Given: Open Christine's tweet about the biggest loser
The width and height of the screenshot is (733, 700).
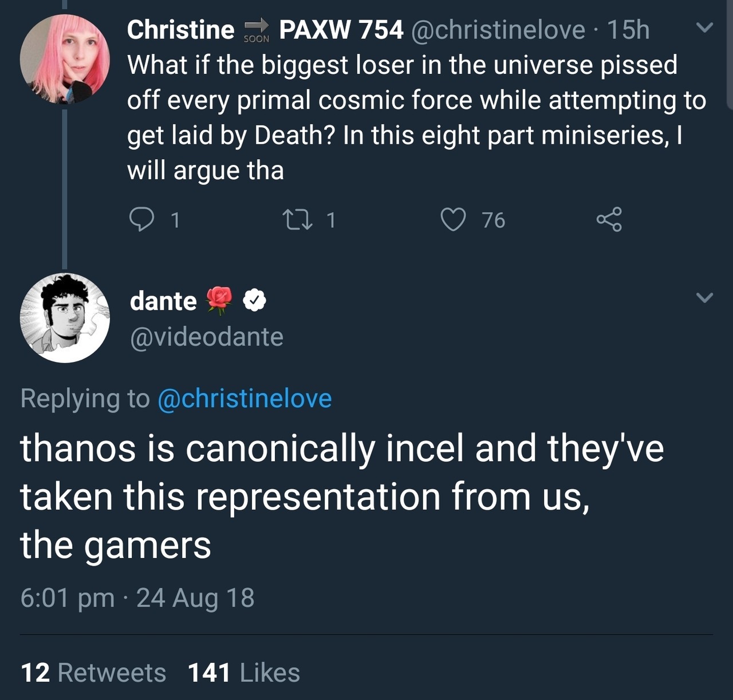Looking at the screenshot, I should click(x=401, y=117).
